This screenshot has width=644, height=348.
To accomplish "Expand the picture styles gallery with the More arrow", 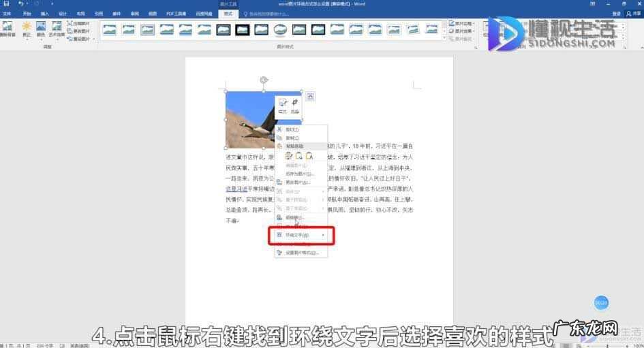I will tap(444, 37).
